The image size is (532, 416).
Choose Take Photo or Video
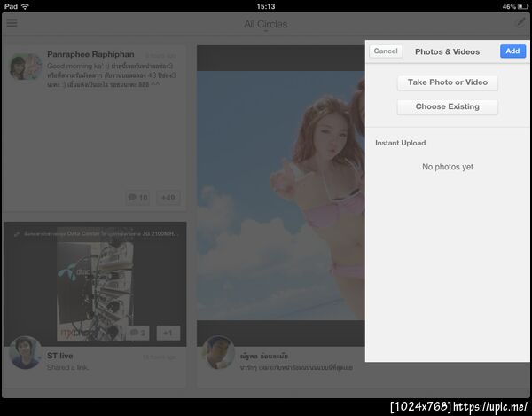tap(448, 82)
